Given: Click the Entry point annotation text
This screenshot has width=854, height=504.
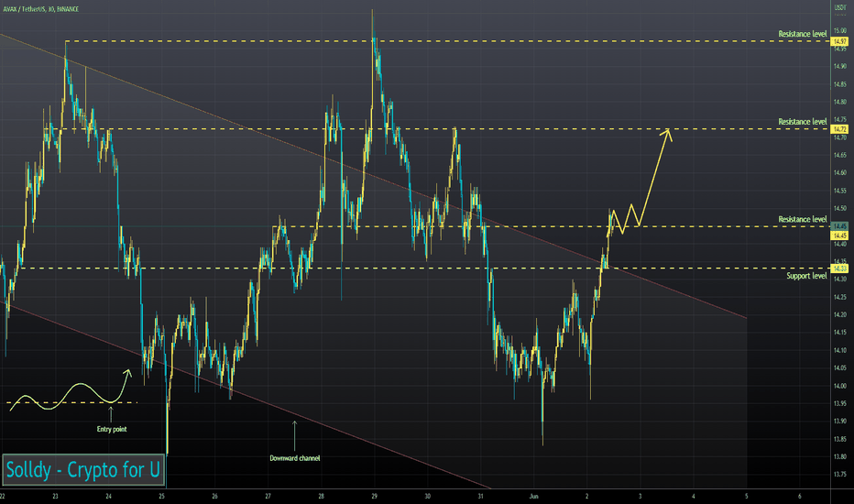Looking at the screenshot, I should [112, 429].
